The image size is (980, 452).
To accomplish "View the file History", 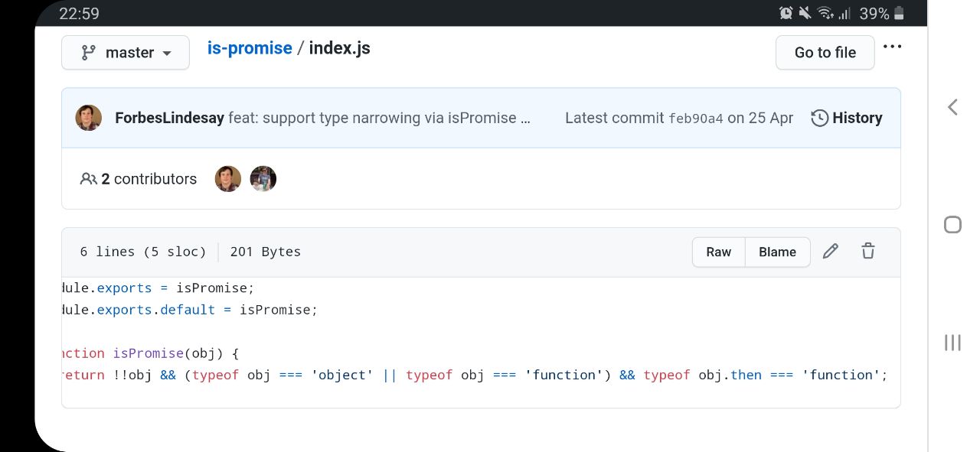I will coord(846,118).
